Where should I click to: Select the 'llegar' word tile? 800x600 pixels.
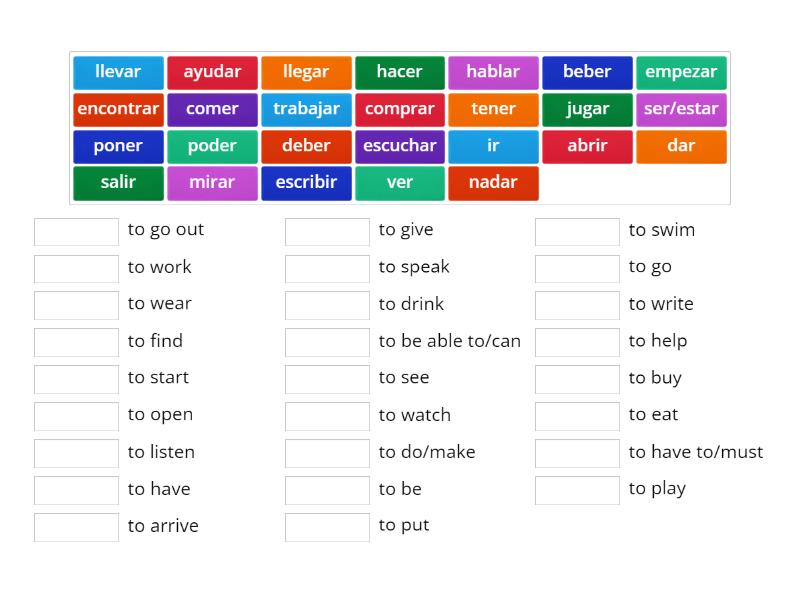point(306,72)
